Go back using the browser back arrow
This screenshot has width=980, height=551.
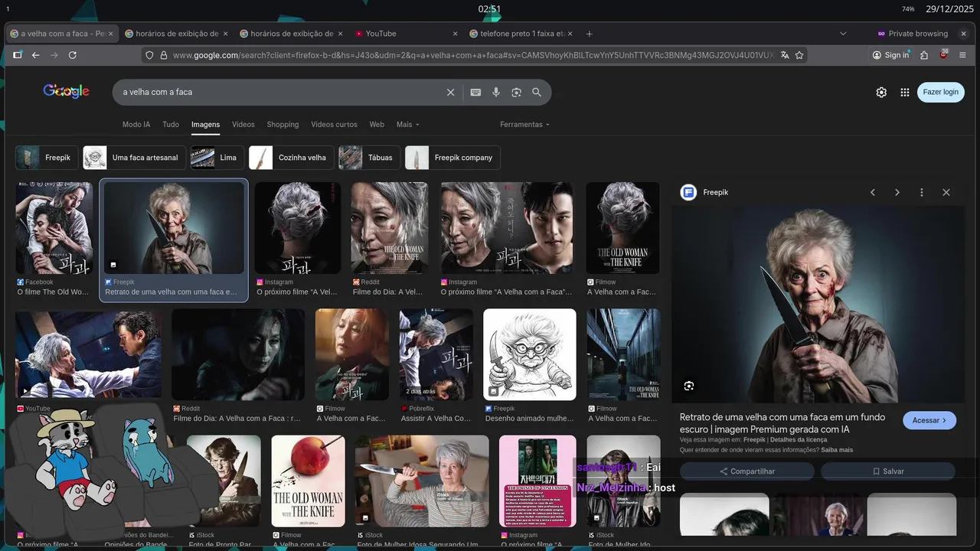tap(35, 55)
